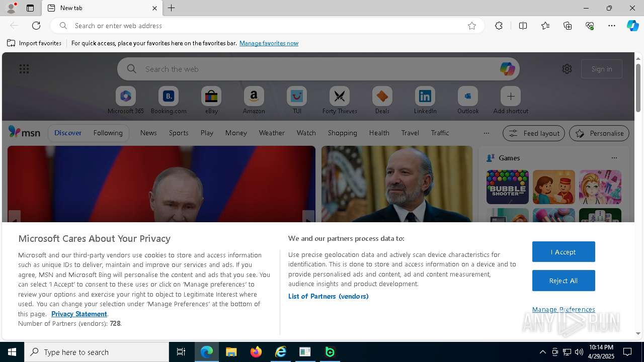Open Shopping section
Viewport: 644px width, 362px height.
click(342, 133)
